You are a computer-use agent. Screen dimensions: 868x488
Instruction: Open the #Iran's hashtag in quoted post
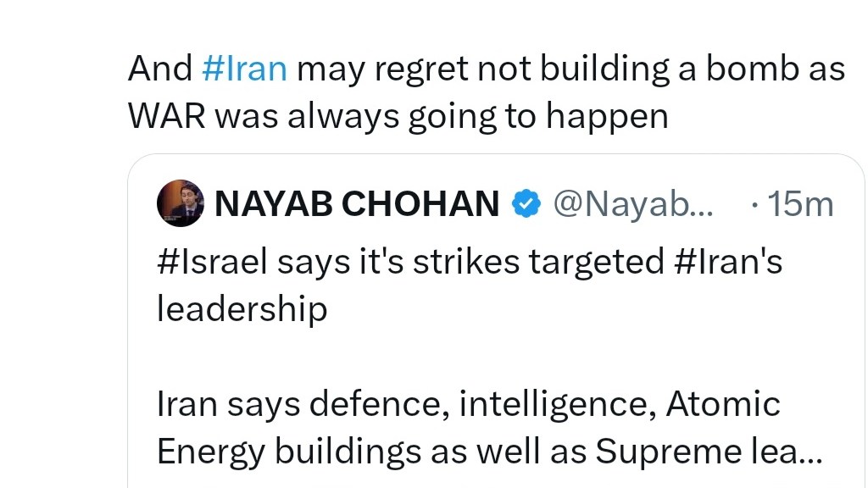pyautogui.click(x=728, y=263)
